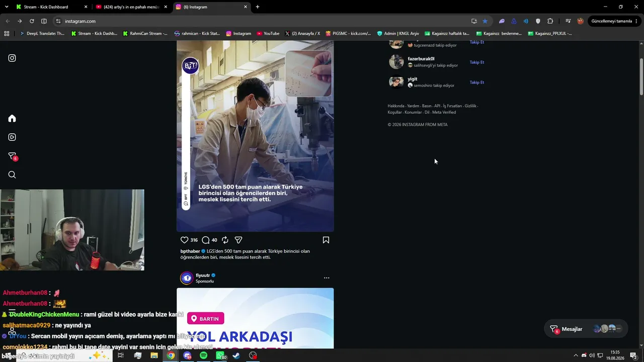This screenshot has height=362, width=644.
Task: Go forward in browser history
Action: point(20,21)
